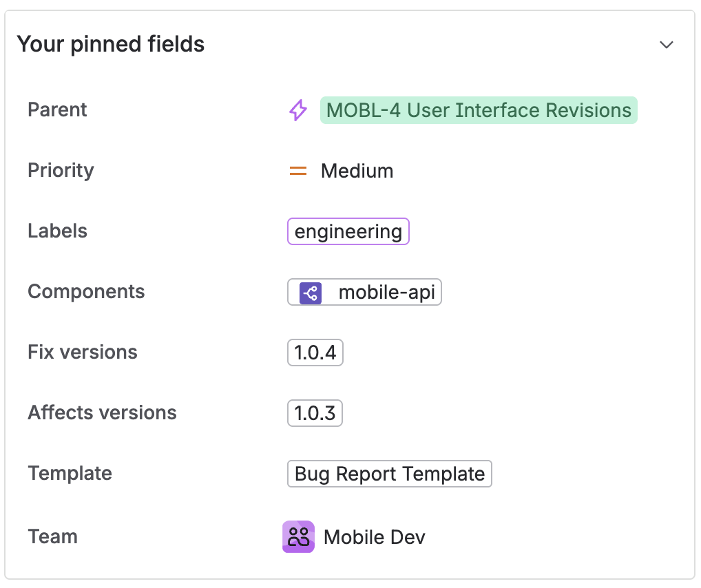The width and height of the screenshot is (701, 588).
Task: Open the Bug Report Template value
Action: point(389,474)
